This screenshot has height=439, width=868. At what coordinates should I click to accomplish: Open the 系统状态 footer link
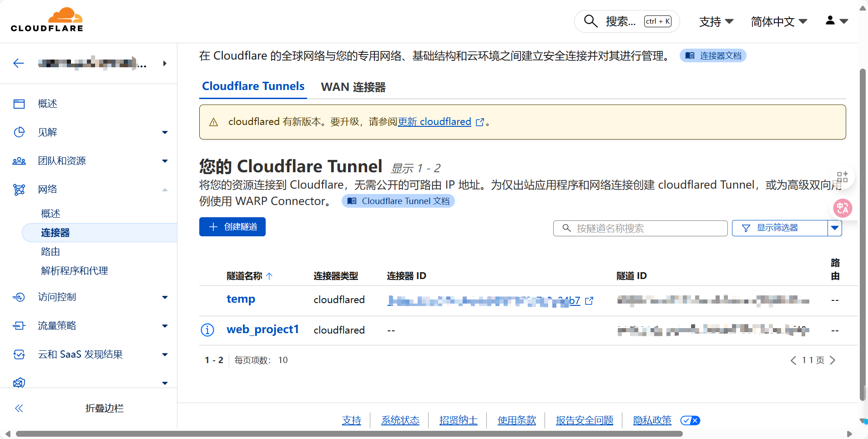[400, 420]
